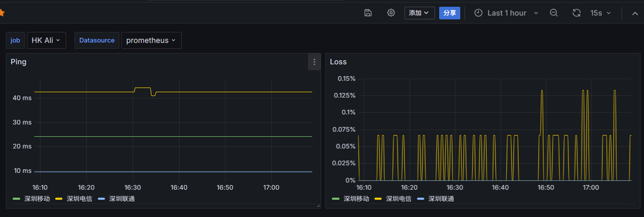644x217 pixels.
Task: Collapse the top toolbar with the chevron-up icon
Action: coord(635,13)
